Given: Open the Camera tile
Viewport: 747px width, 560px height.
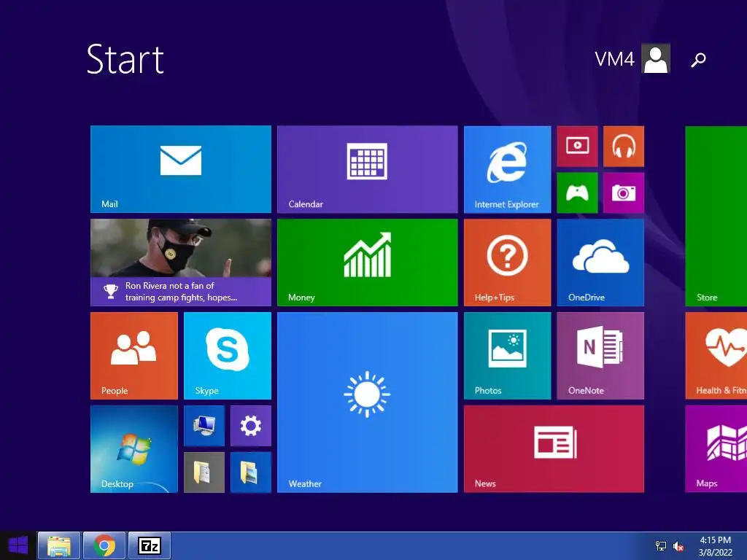Looking at the screenshot, I should tap(624, 192).
